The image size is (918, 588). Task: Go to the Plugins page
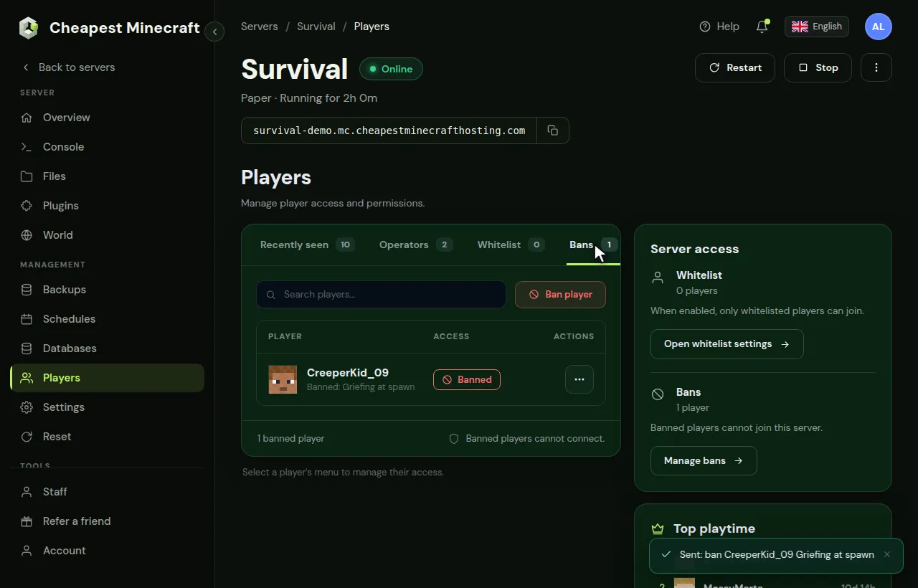click(108, 206)
